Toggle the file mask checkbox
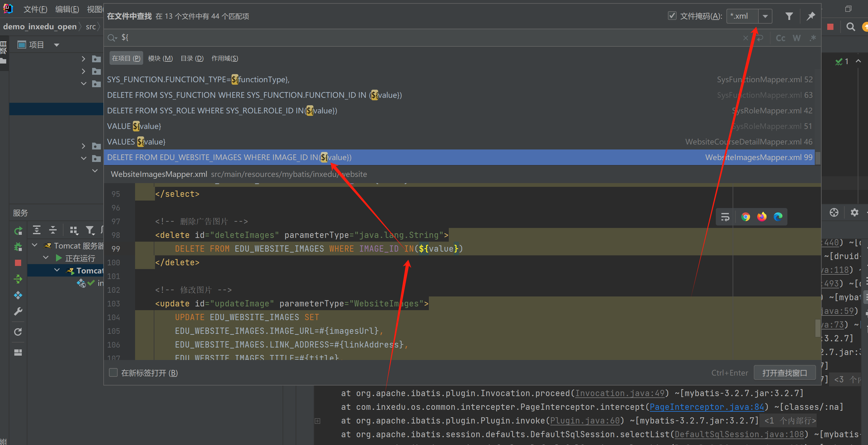868x445 pixels. (672, 16)
